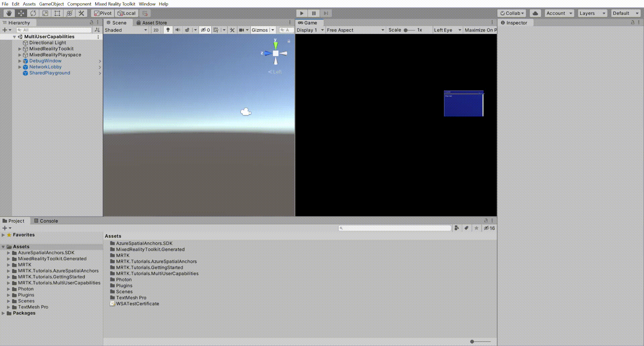644x346 pixels.
Task: Click the Project search field
Action: 394,228
